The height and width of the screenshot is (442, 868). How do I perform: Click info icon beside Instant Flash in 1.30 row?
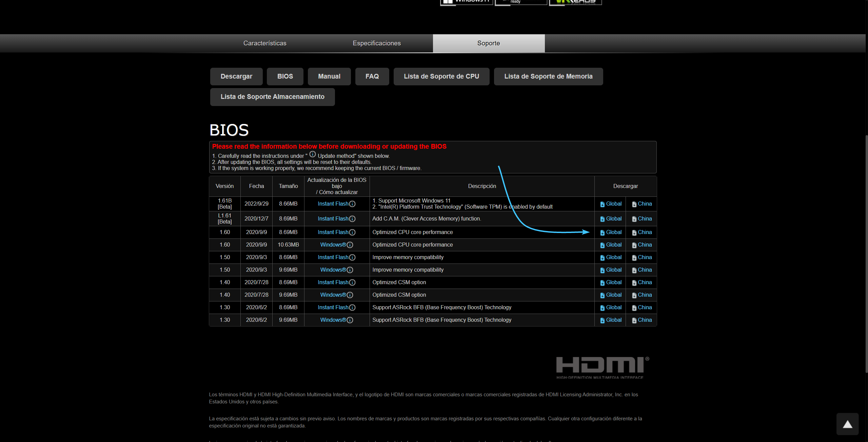(352, 308)
